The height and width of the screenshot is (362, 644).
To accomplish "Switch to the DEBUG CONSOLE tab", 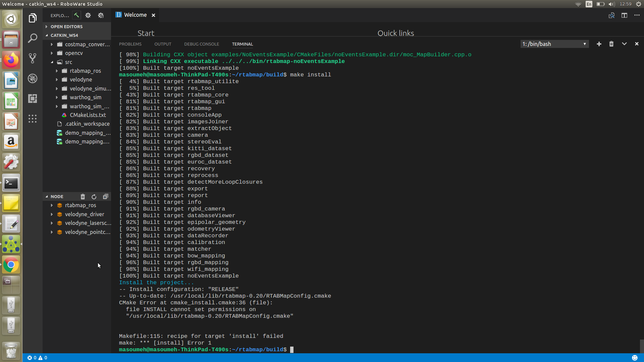I will coord(201,44).
